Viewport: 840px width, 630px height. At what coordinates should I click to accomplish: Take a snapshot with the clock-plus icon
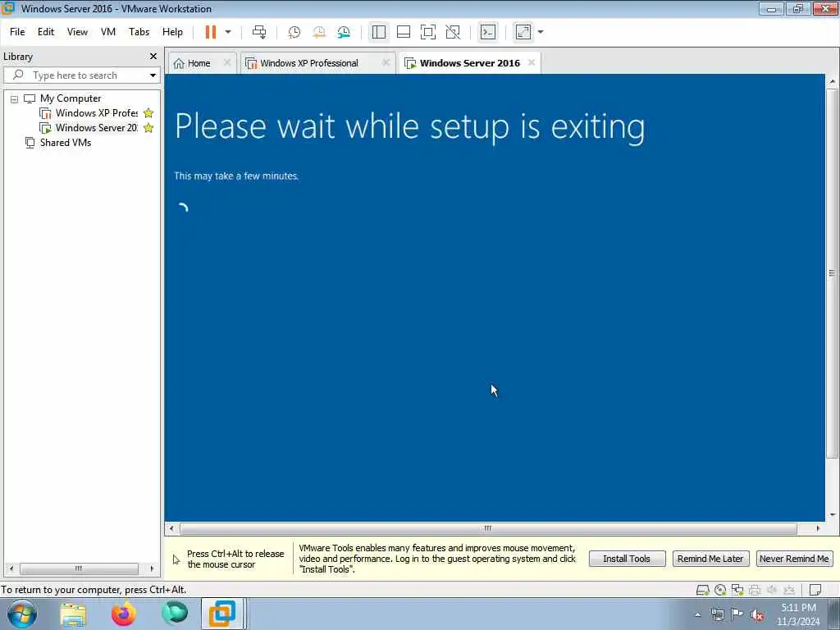coord(294,32)
